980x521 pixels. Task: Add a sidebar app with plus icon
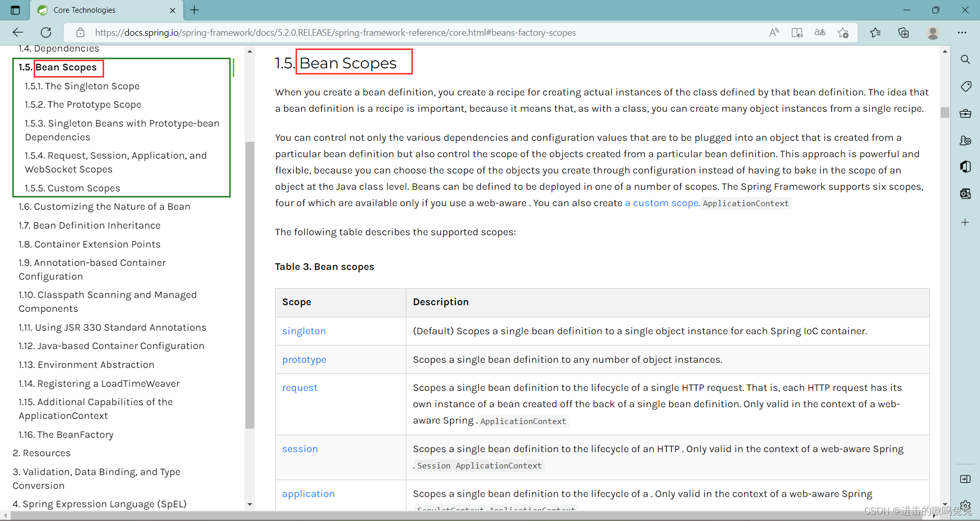coord(965,222)
